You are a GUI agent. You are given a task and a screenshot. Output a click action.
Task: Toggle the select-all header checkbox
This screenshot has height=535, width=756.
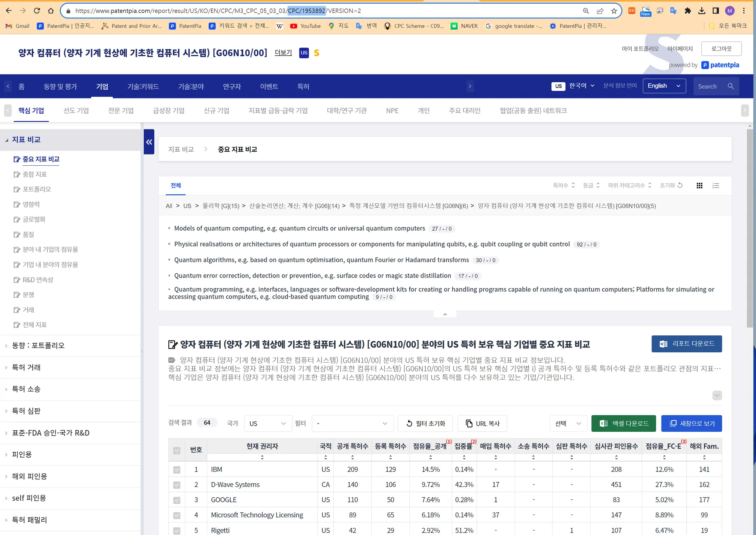coord(177,451)
